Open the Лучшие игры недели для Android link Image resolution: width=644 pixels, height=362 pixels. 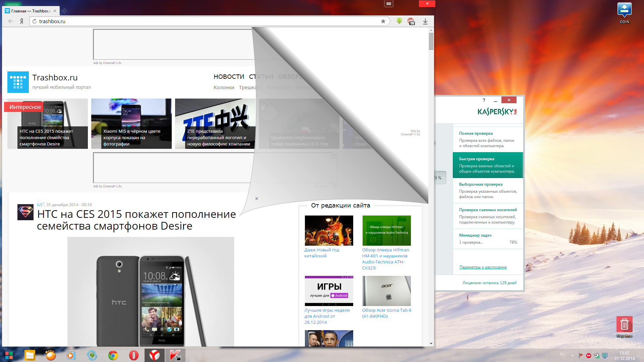tap(327, 316)
